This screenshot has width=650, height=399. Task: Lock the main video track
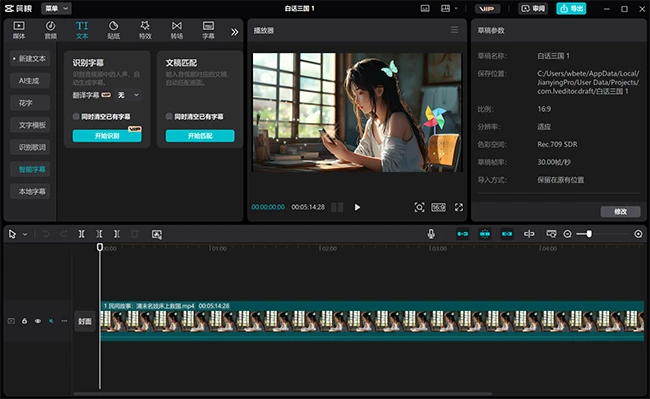point(24,321)
